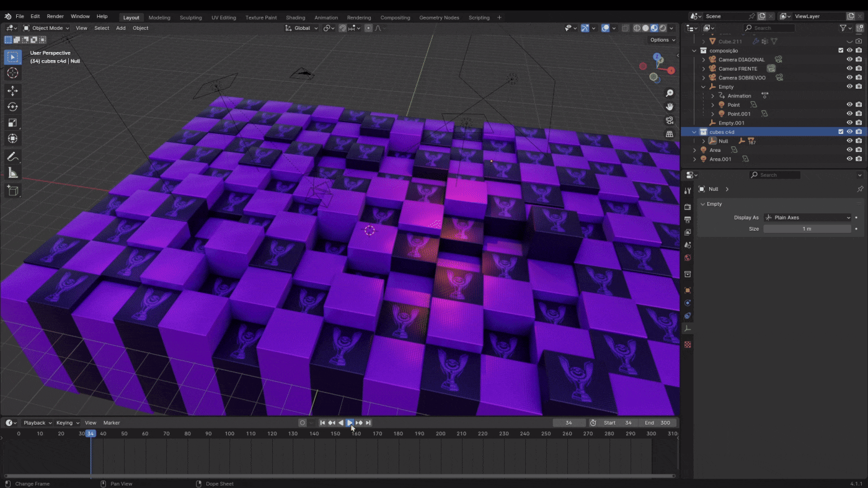The width and height of the screenshot is (868, 488).
Task: Click the viewport zoom magnifier icon
Action: click(670, 93)
